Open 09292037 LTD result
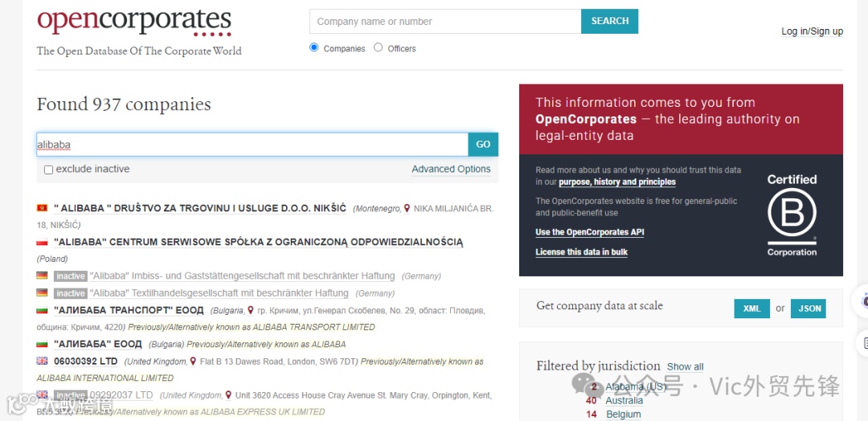This screenshot has width=868, height=421. click(x=121, y=395)
